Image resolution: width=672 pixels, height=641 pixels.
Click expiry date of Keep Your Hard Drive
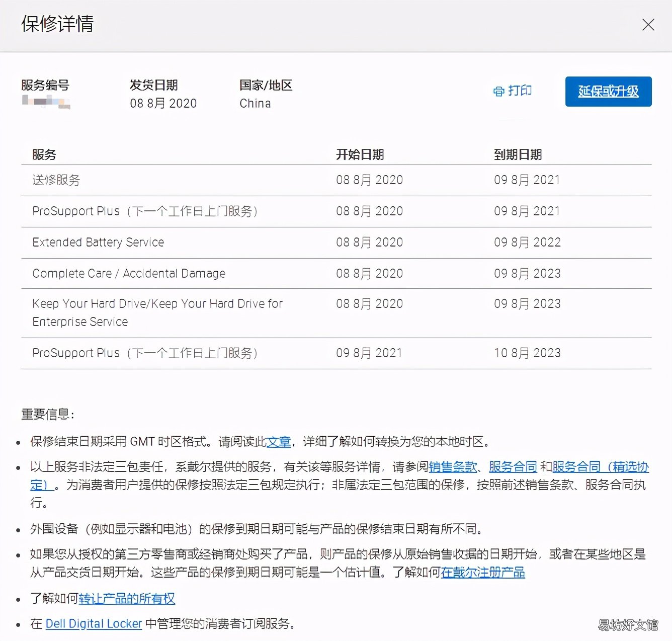point(527,304)
